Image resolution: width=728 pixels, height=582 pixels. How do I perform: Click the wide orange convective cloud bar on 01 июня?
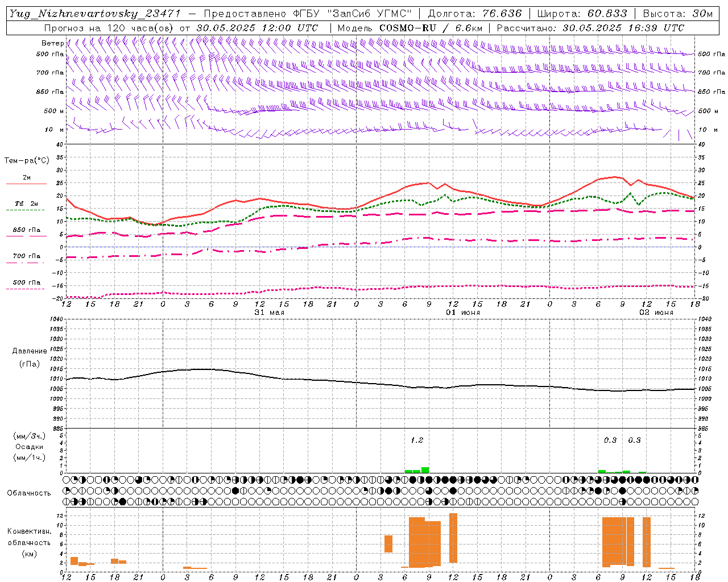(x=425, y=542)
